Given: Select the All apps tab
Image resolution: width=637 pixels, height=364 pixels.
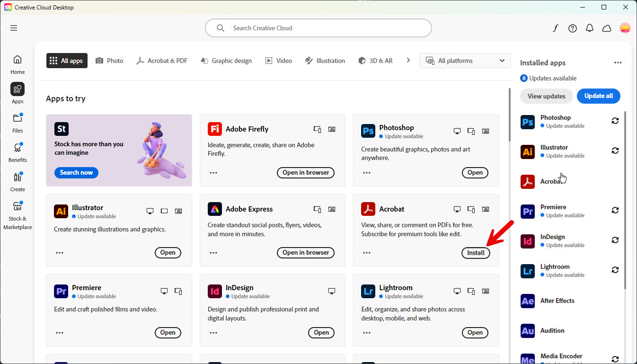Looking at the screenshot, I should point(67,61).
